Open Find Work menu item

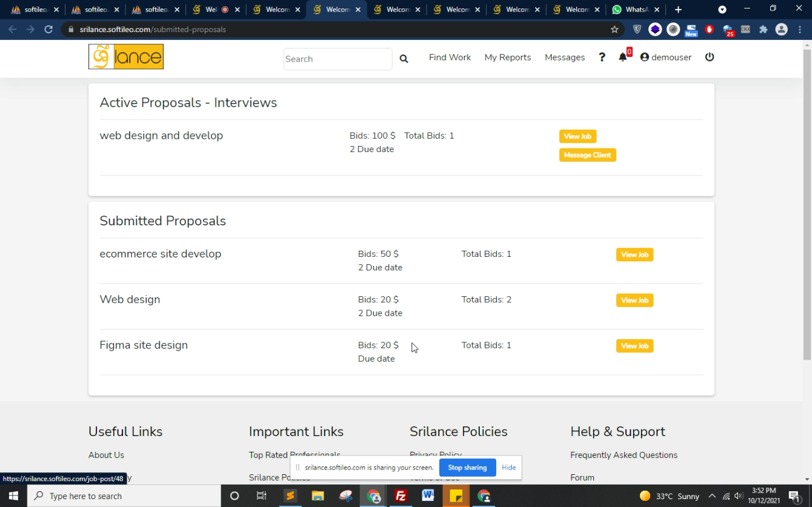coord(450,57)
